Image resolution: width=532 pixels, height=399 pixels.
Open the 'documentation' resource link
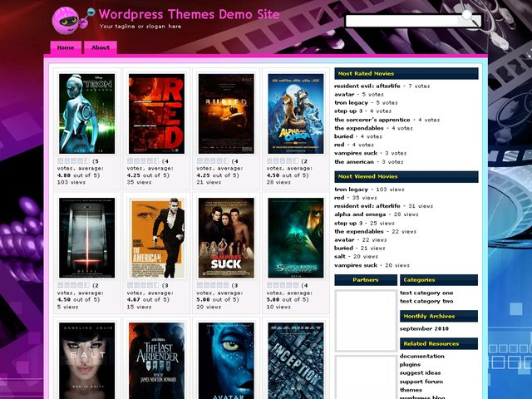pyautogui.click(x=421, y=357)
